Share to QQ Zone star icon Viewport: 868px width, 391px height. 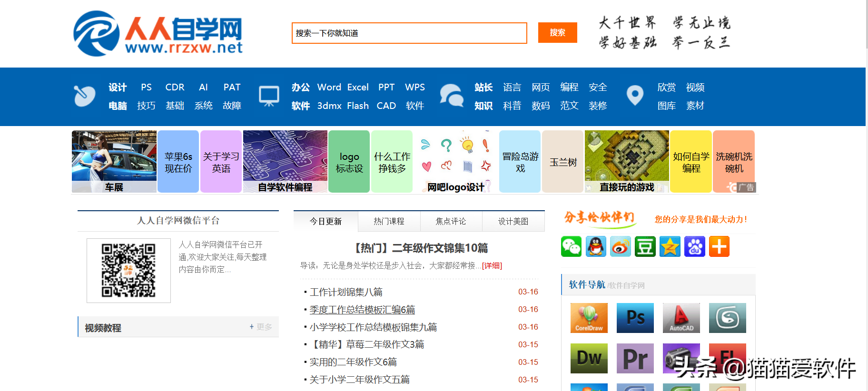click(670, 246)
